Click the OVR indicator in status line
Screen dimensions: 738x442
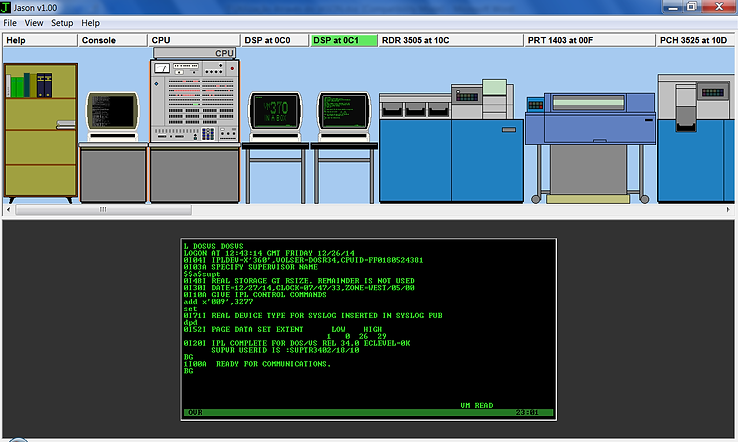point(195,412)
